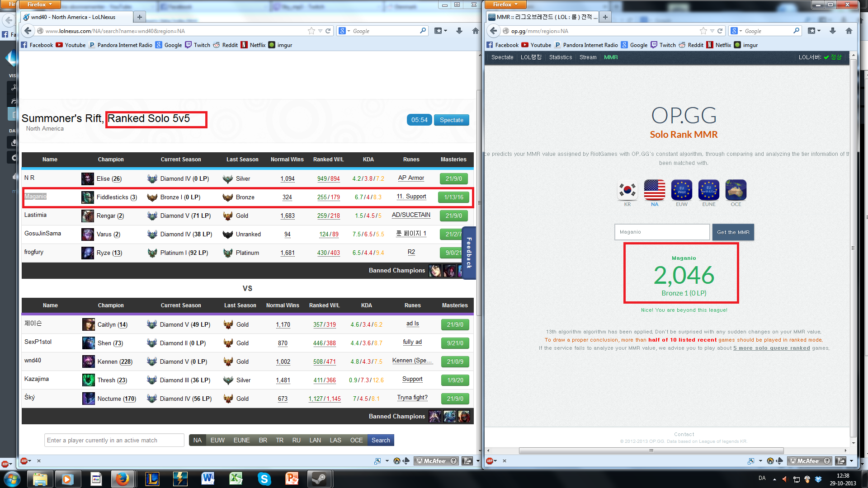This screenshot has width=868, height=488.
Task: Open League of Legends from the taskbar
Action: (152, 479)
